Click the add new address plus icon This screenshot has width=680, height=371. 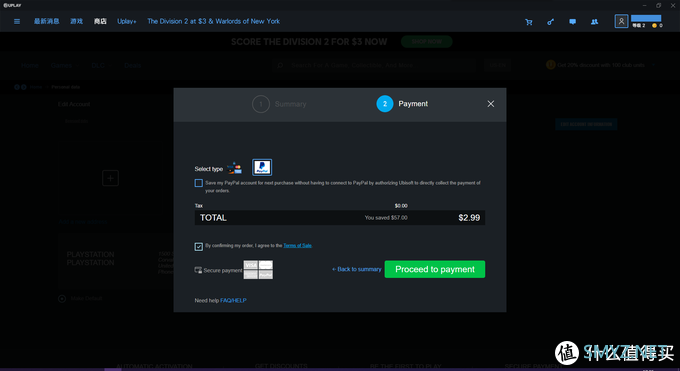(x=111, y=178)
